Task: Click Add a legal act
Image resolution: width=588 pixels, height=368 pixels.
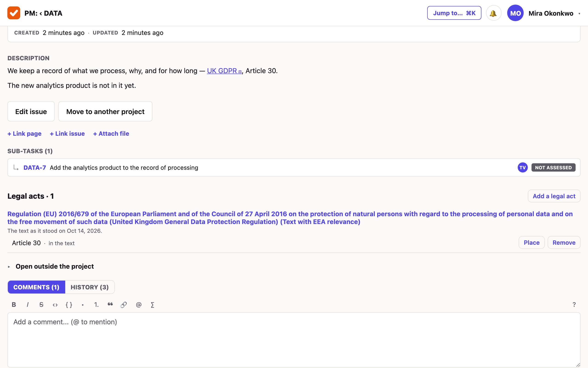Action: (554, 196)
